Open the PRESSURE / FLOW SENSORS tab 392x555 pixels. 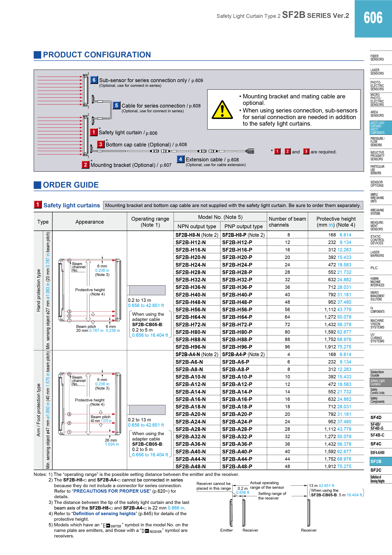click(380, 142)
